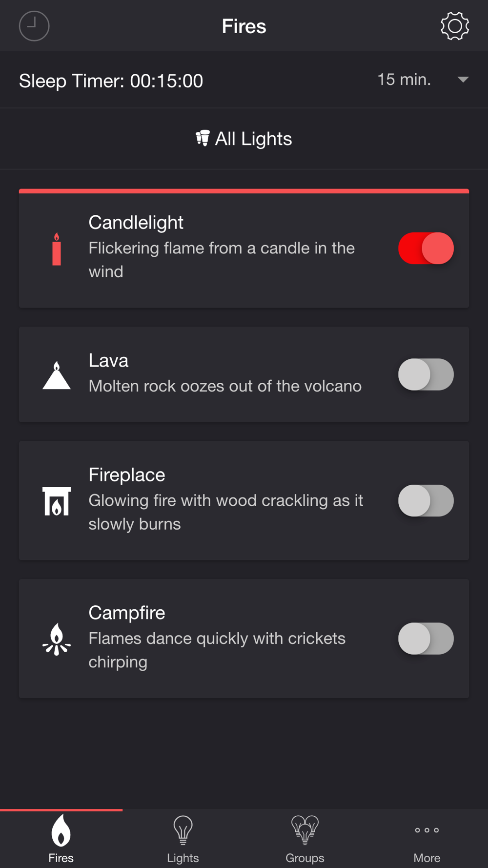Open the clock timer icon
The width and height of the screenshot is (488, 868).
pyautogui.click(x=34, y=26)
